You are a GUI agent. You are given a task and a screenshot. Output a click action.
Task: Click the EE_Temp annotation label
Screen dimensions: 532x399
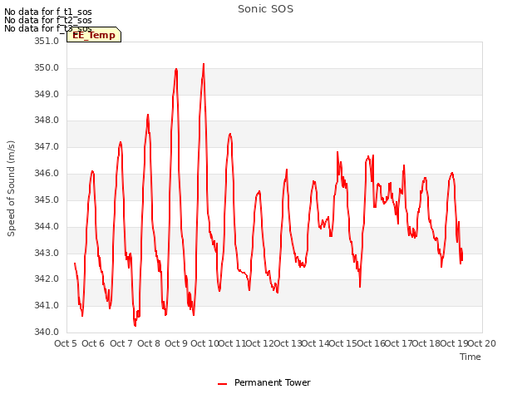pos(94,35)
